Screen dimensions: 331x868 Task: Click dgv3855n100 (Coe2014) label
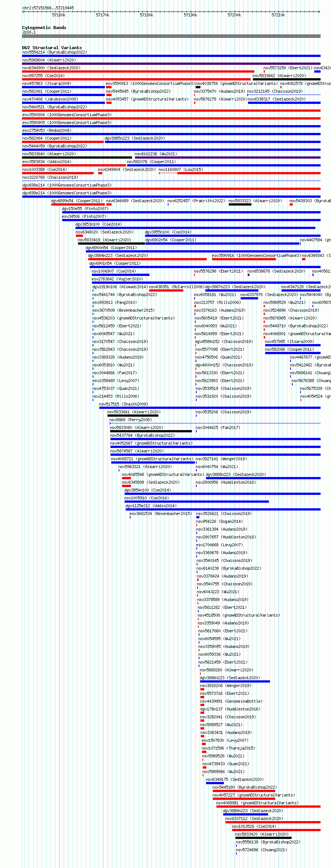click(x=168, y=232)
